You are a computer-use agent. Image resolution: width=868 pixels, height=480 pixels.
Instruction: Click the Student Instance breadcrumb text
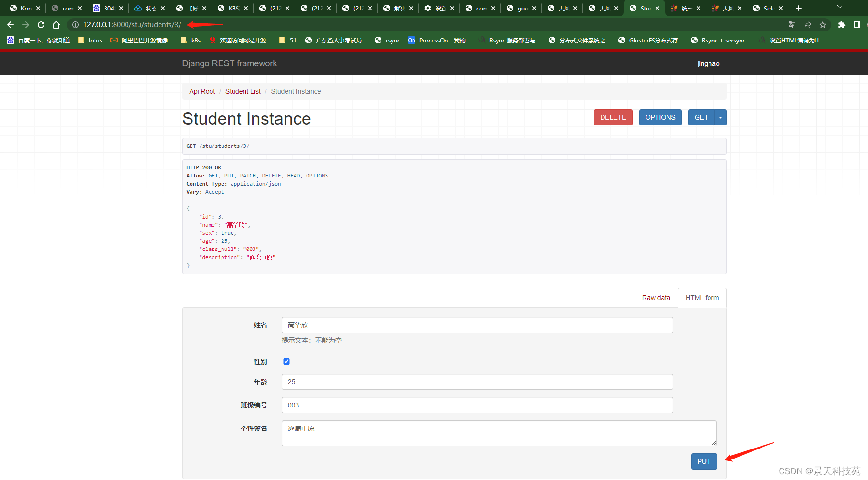click(x=296, y=91)
